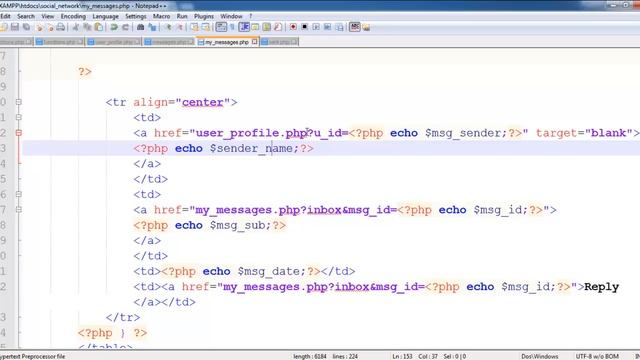Screen dimensions: 640x360
Task: Start macro recording with red Record icon
Action: (293, 27)
